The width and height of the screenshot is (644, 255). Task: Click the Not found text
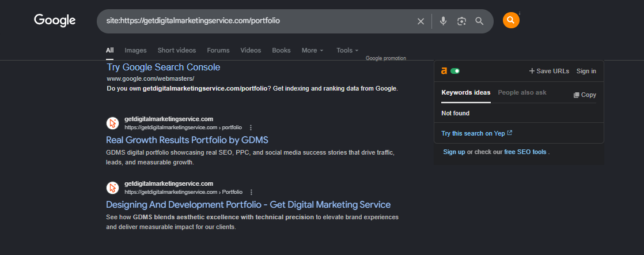pyautogui.click(x=456, y=113)
